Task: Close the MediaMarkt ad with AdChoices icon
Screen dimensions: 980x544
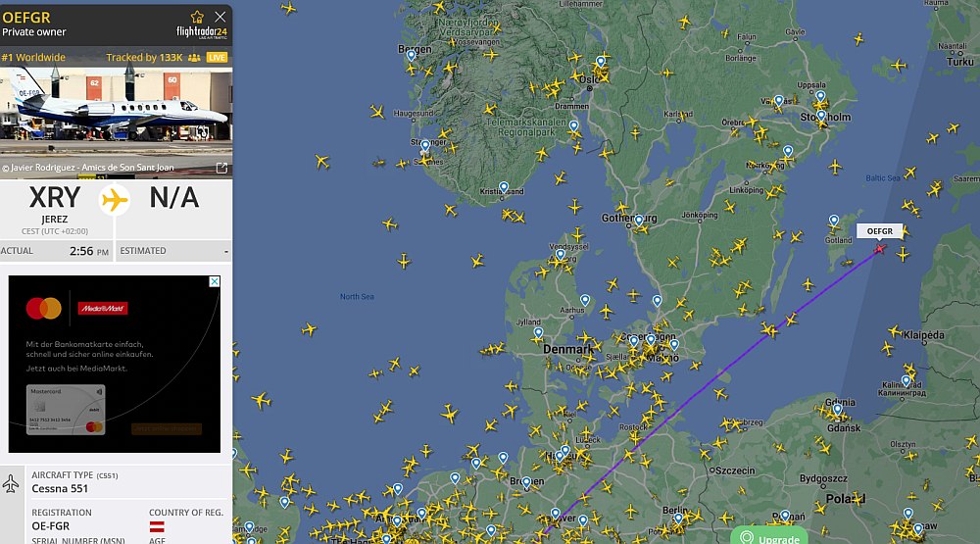Action: pos(215,281)
